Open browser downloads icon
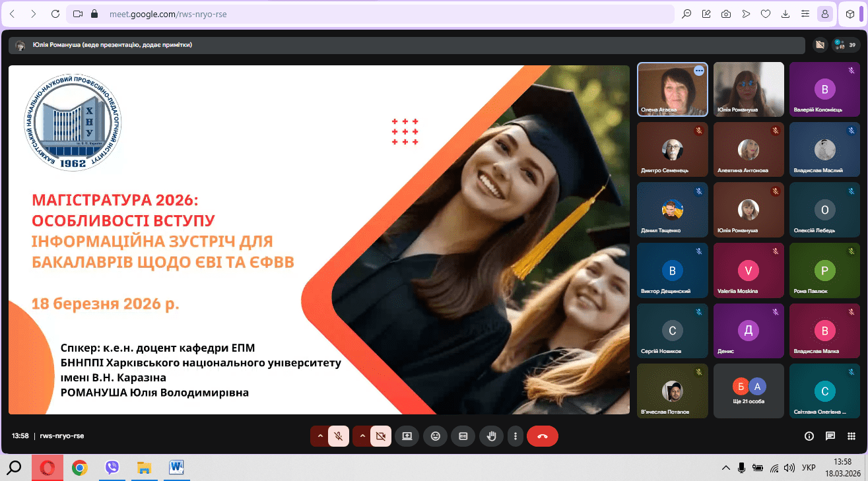Image resolution: width=868 pixels, height=481 pixels. click(x=785, y=14)
